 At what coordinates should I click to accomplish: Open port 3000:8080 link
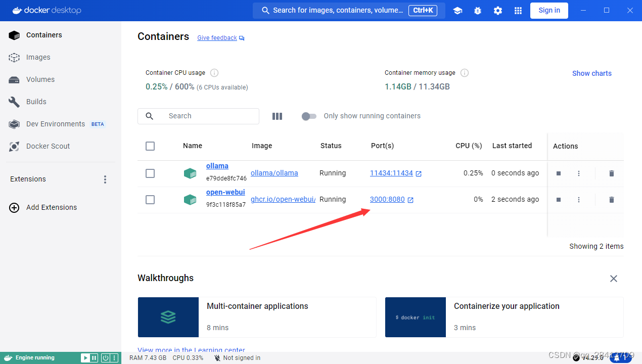[x=387, y=199]
